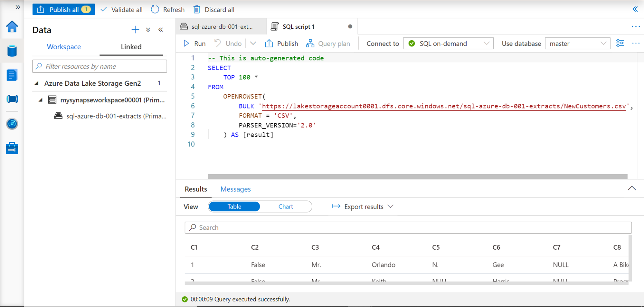Open the Home icon in left sidebar
This screenshot has height=307, width=644.
click(12, 27)
